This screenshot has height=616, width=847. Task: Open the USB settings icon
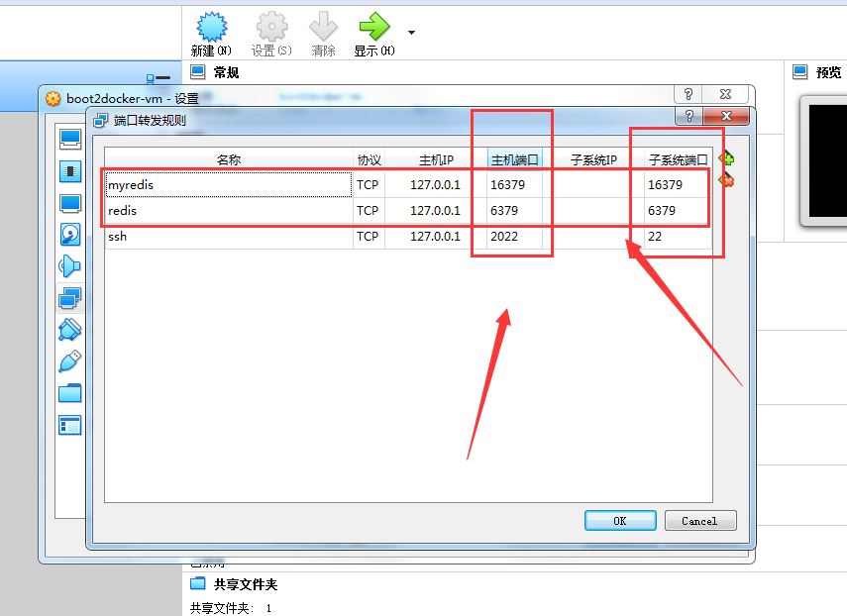pyautogui.click(x=70, y=361)
